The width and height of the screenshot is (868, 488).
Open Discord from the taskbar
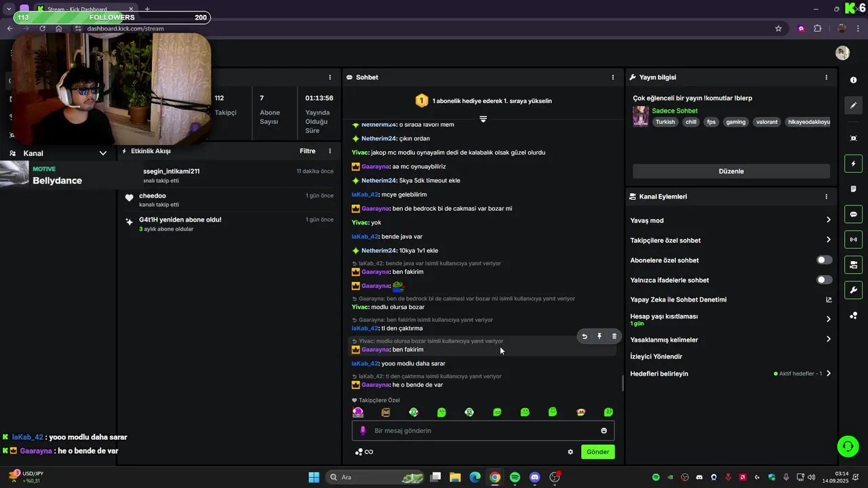click(534, 477)
